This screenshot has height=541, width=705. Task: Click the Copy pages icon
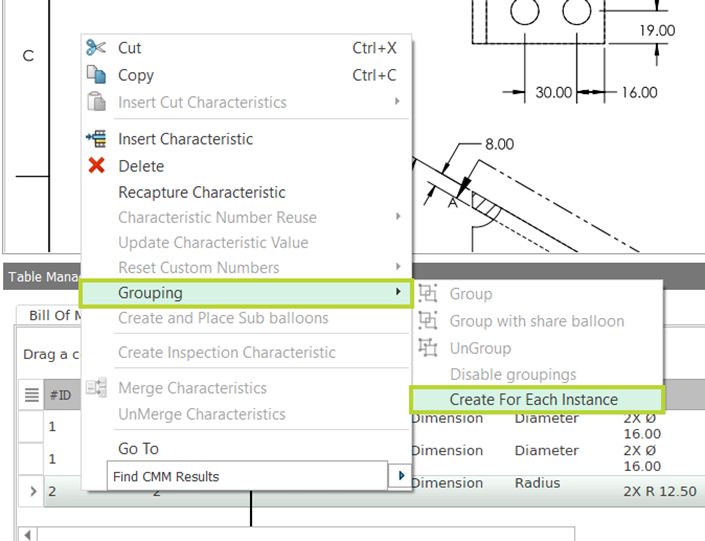[96, 75]
